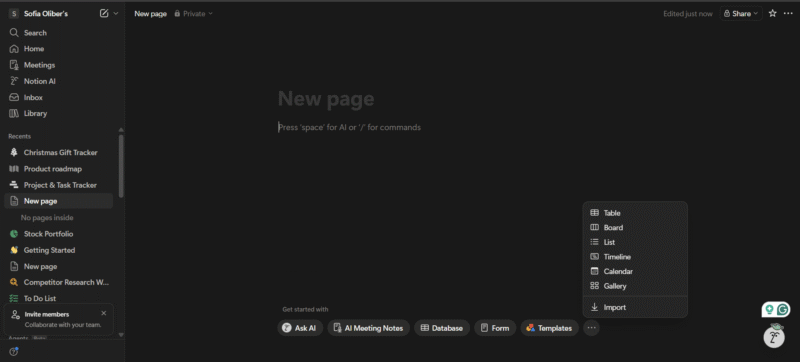
Task: Open the Share menu
Action: (x=741, y=14)
